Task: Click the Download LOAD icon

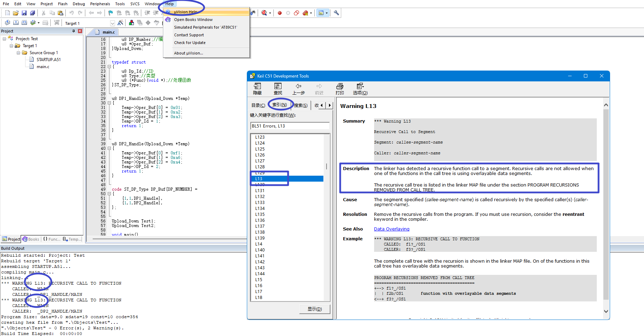Action: click(57, 23)
